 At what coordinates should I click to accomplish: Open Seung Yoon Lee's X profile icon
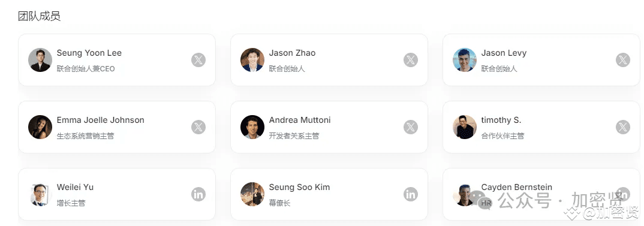pos(198,60)
